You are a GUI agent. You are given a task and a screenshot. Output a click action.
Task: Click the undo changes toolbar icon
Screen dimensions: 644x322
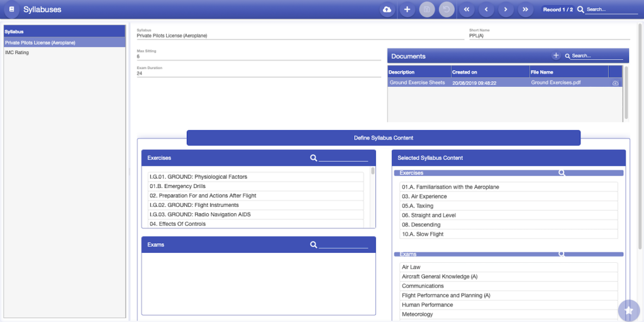point(447,9)
